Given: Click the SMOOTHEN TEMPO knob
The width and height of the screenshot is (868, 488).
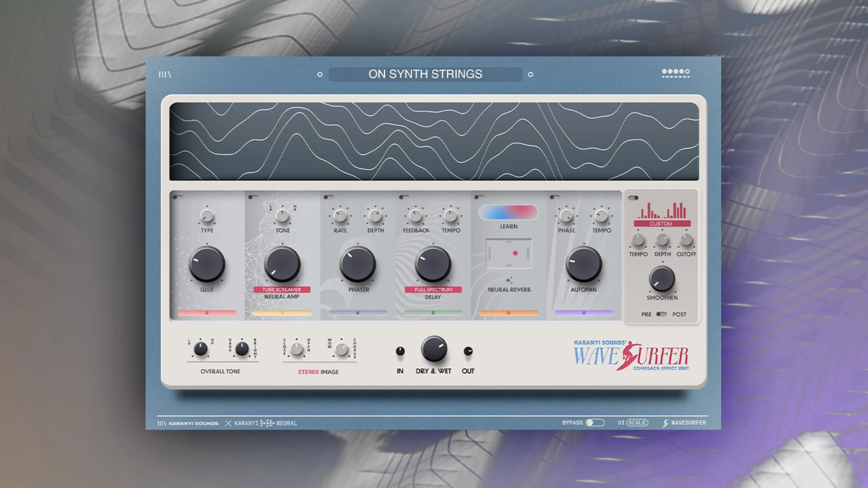Looking at the screenshot, I should pos(638,240).
